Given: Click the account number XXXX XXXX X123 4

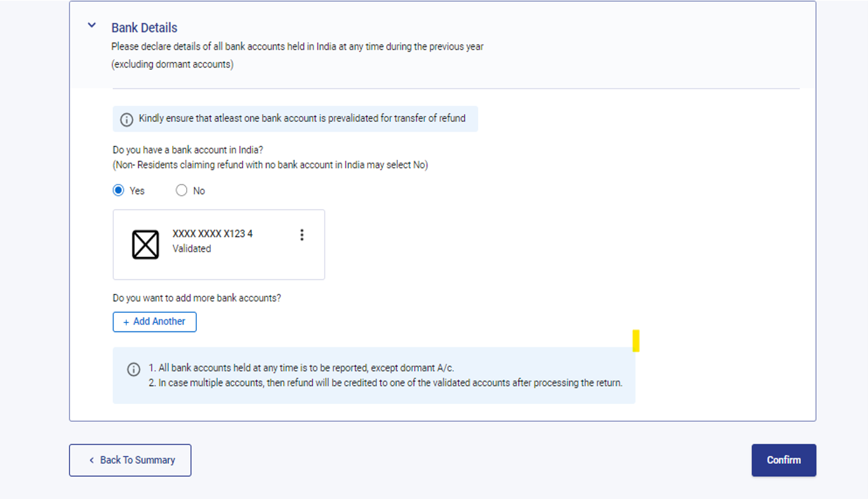Looking at the screenshot, I should 212,234.
